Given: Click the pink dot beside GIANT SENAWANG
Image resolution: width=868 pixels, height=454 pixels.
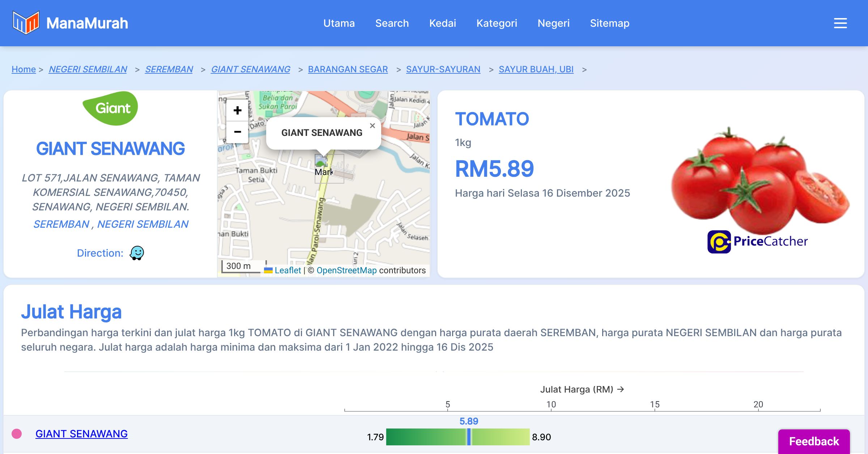Looking at the screenshot, I should point(17,434).
